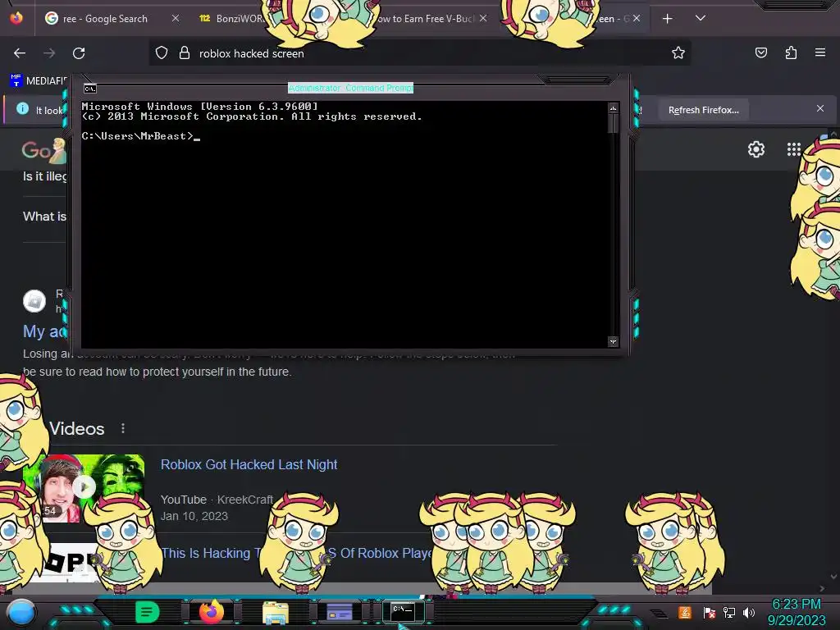Bookmark this page with the star
Screen dimensions: 840x630
(x=678, y=53)
